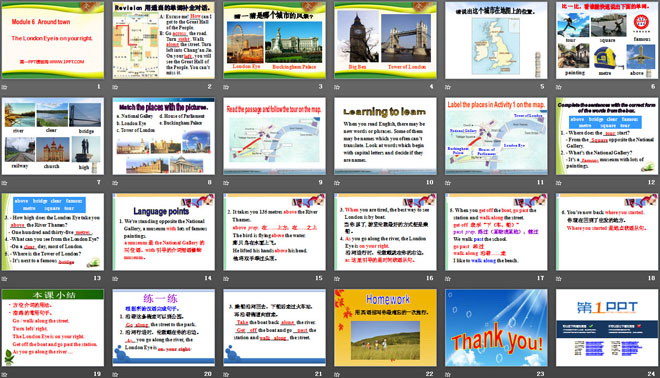Click the animation star icon under slide 23

448,374
